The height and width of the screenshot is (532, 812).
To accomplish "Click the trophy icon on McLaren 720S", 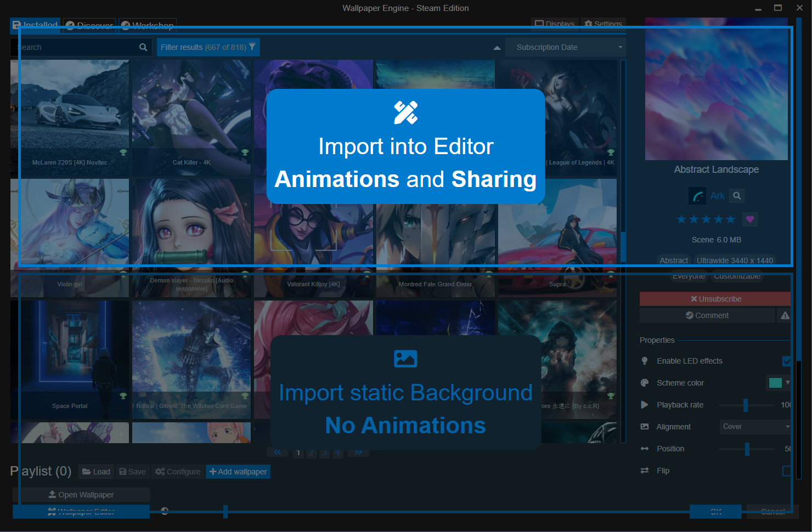I will [123, 152].
